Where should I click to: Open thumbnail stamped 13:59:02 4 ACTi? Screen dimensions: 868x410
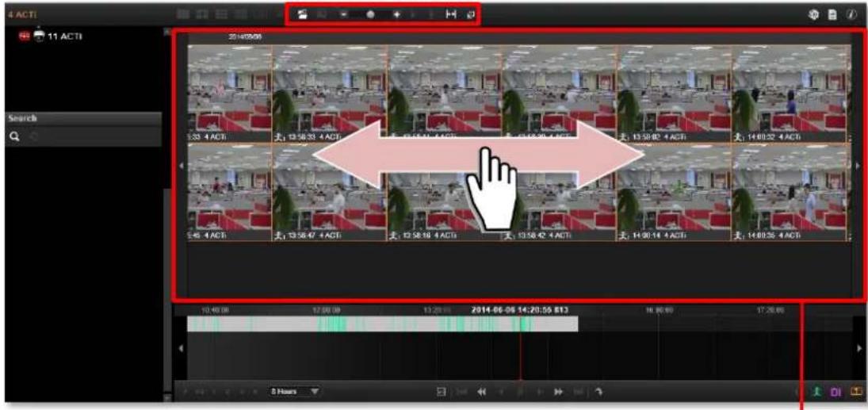[x=674, y=94]
